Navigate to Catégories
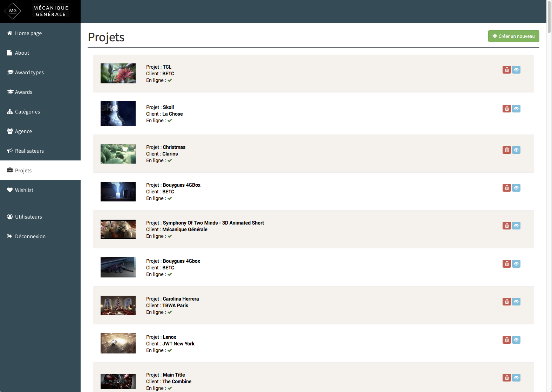 coord(40,112)
